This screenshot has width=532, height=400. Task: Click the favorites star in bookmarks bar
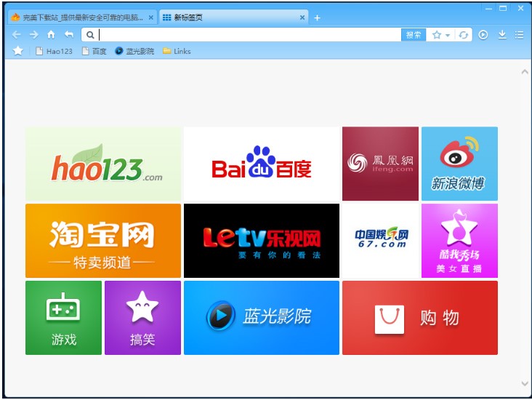click(x=18, y=51)
